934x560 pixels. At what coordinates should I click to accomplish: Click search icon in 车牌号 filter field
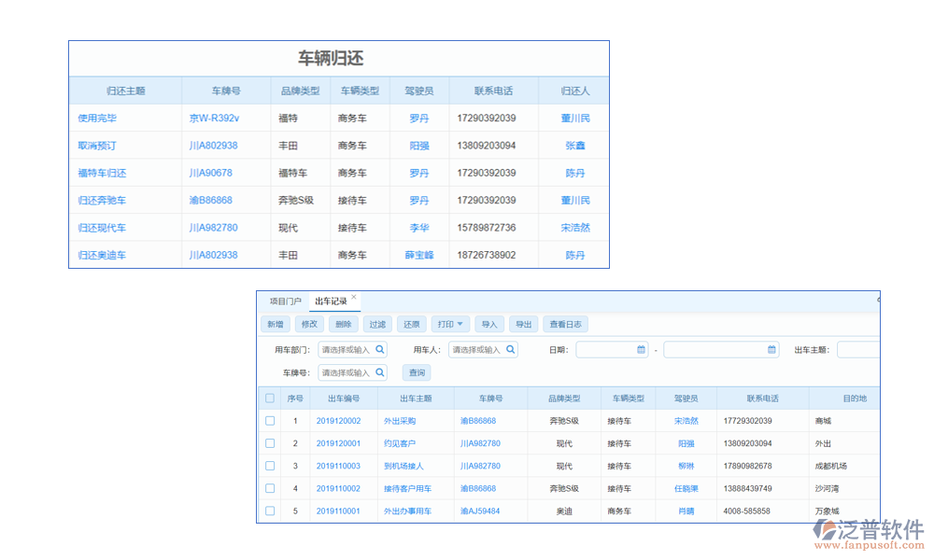coord(380,373)
